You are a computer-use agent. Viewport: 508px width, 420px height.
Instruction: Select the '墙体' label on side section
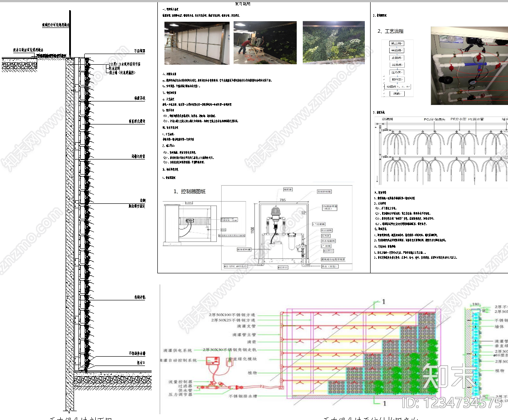coord(499,327)
